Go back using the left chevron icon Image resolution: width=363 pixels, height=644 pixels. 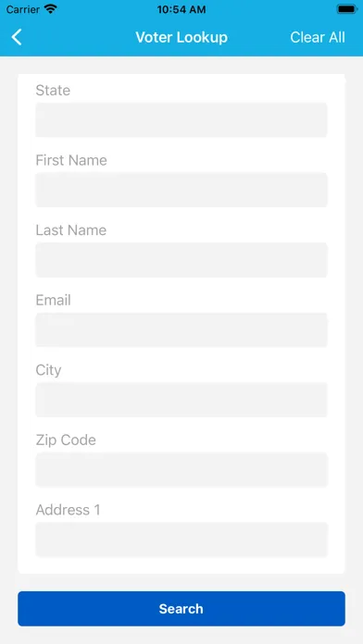(x=17, y=37)
